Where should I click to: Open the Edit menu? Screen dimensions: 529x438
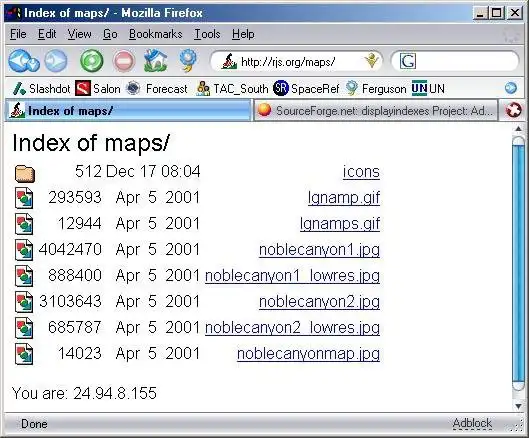[x=47, y=34]
